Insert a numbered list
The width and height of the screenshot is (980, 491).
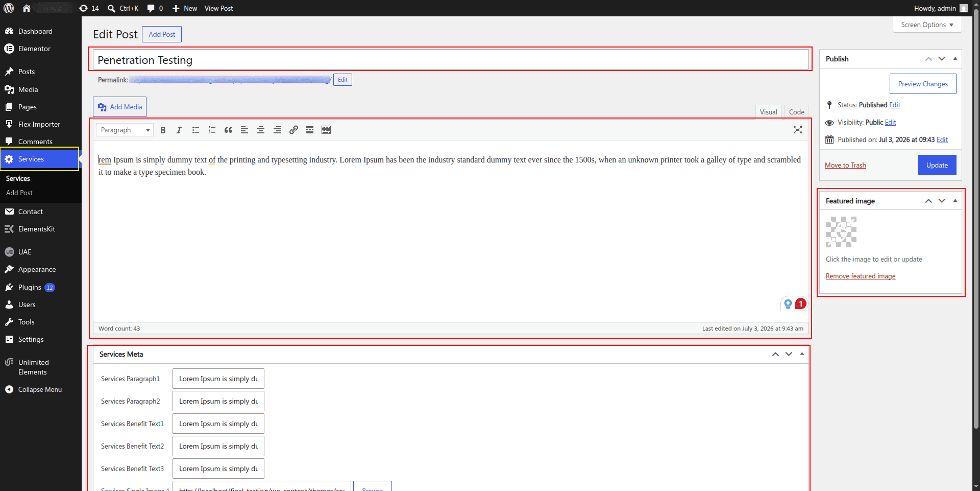click(x=212, y=130)
